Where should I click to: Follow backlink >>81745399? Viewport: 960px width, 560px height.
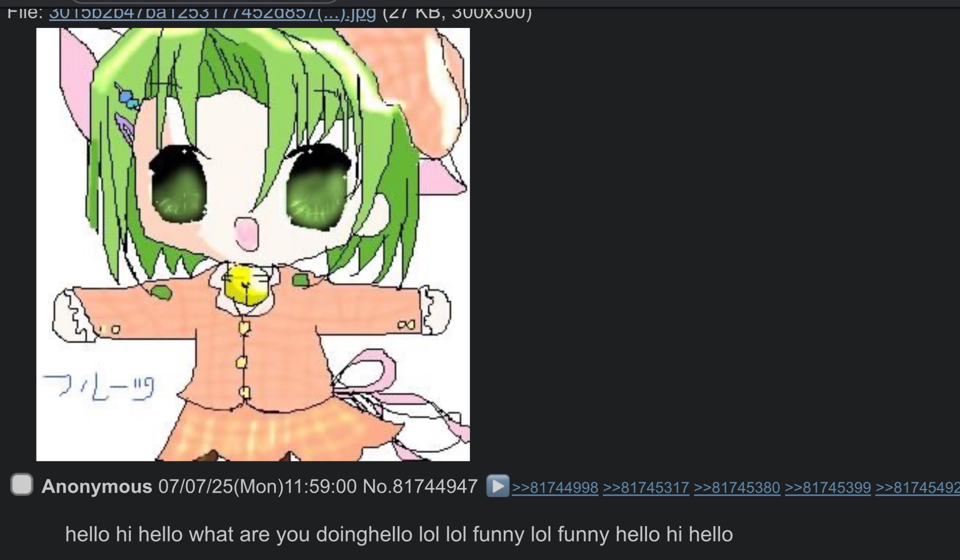828,488
